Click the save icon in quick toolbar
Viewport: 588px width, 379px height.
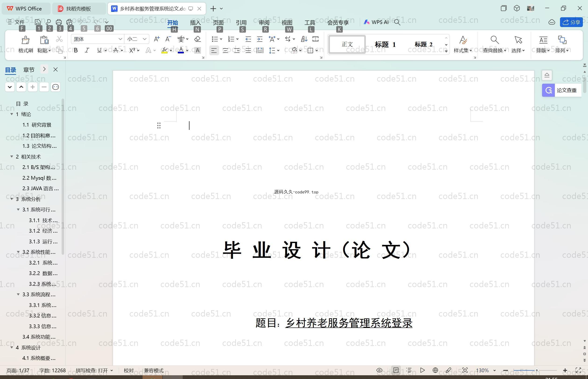tap(38, 22)
